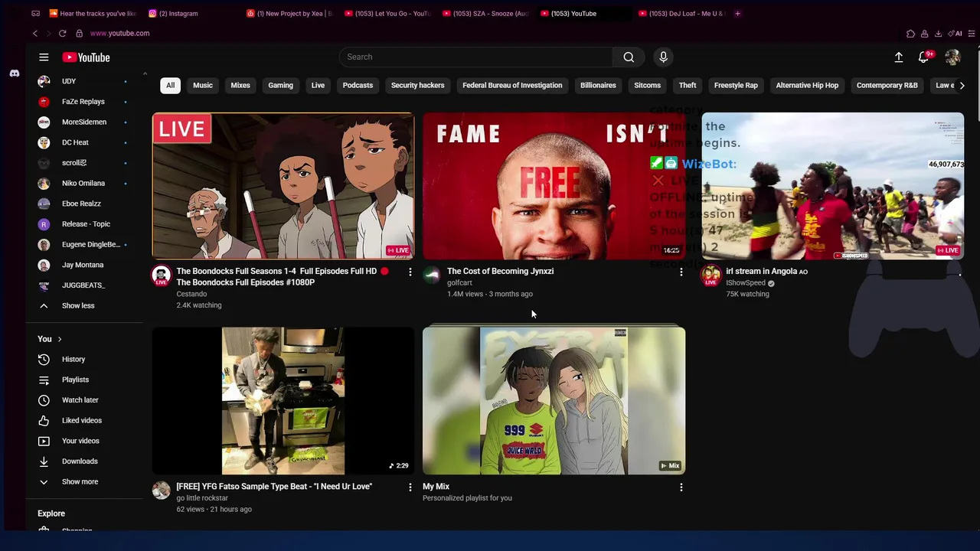Go to YouTube home via logo

pyautogui.click(x=87, y=57)
